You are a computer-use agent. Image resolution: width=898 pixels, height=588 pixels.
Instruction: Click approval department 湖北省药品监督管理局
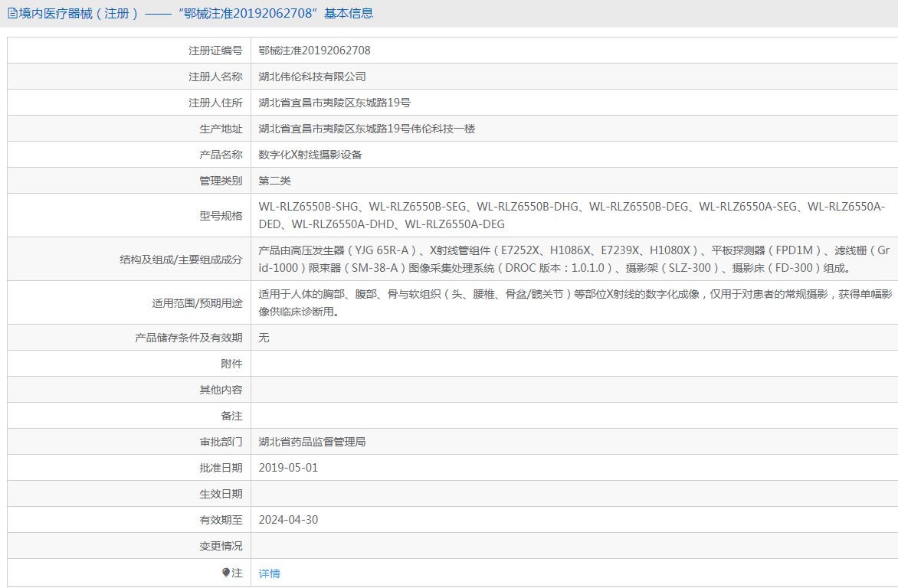(x=312, y=442)
